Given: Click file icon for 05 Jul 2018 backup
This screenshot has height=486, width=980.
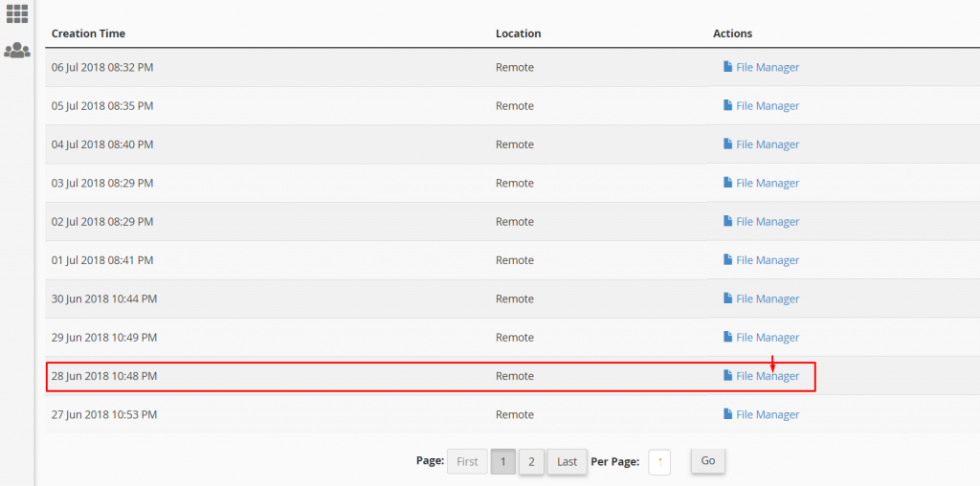Looking at the screenshot, I should tap(727, 106).
